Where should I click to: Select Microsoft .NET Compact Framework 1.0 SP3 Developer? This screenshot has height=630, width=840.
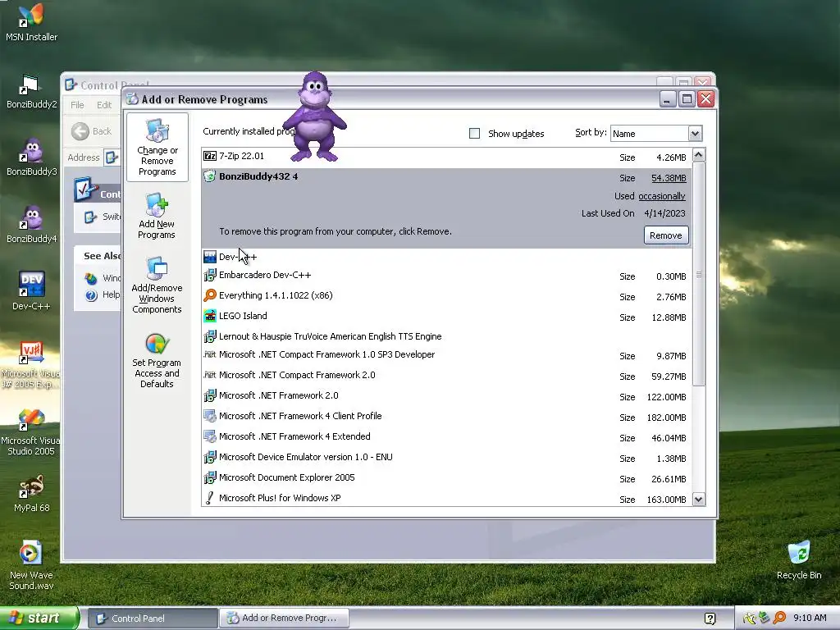click(x=447, y=355)
